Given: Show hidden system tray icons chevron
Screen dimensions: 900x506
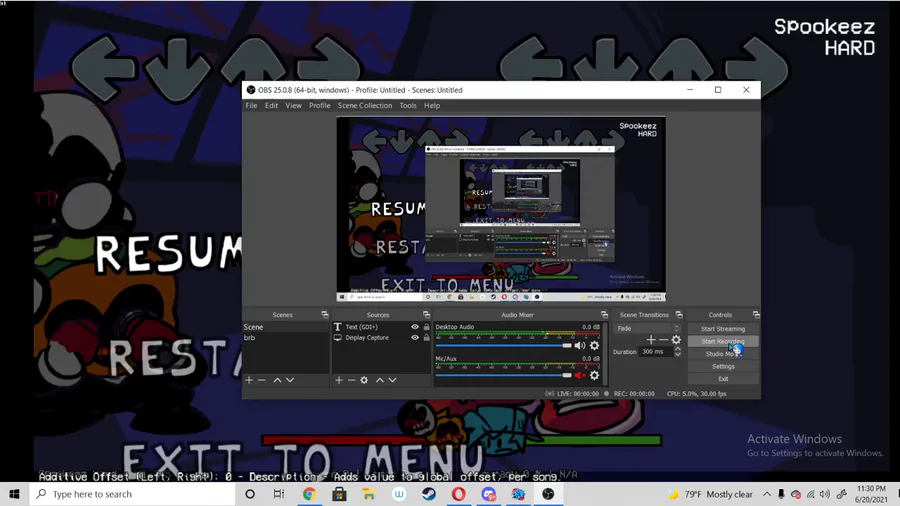Looking at the screenshot, I should [x=767, y=494].
